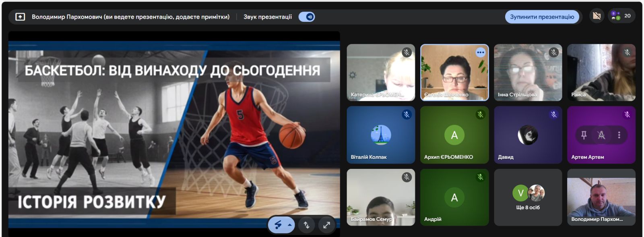The image size is (644, 237).
Task: Toggle the presentation audio switch
Action: coord(307,17)
